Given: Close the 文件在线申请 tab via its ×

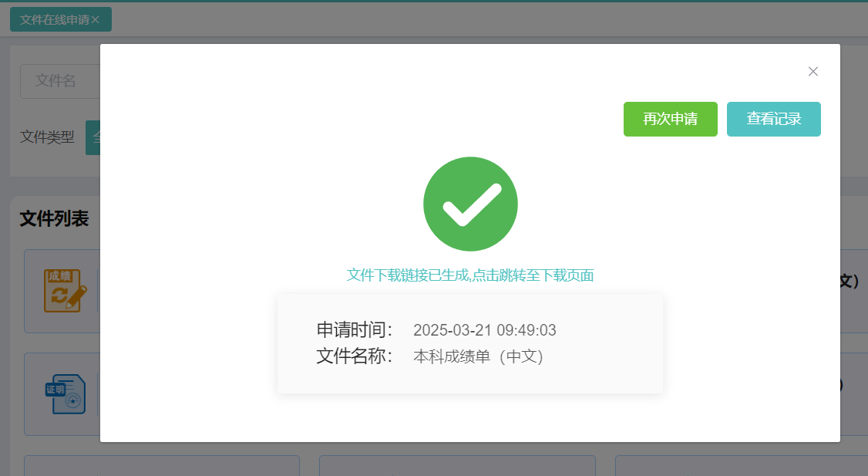Looking at the screenshot, I should 96,20.
